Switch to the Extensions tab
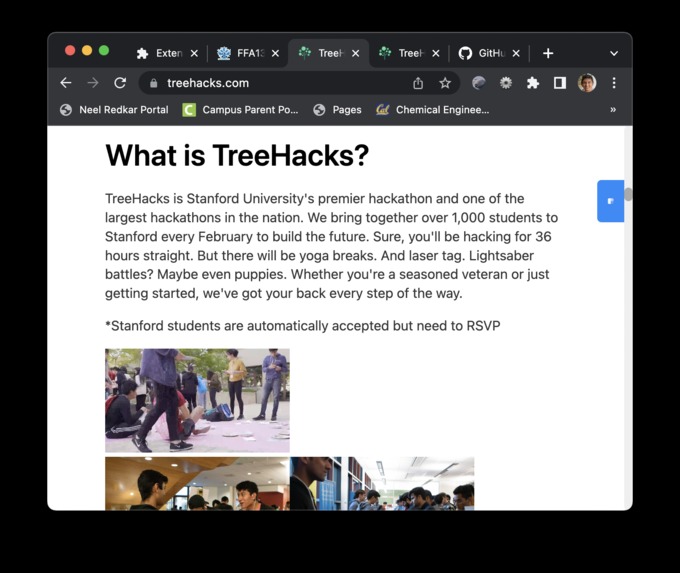This screenshot has height=573, width=680. pyautogui.click(x=167, y=53)
